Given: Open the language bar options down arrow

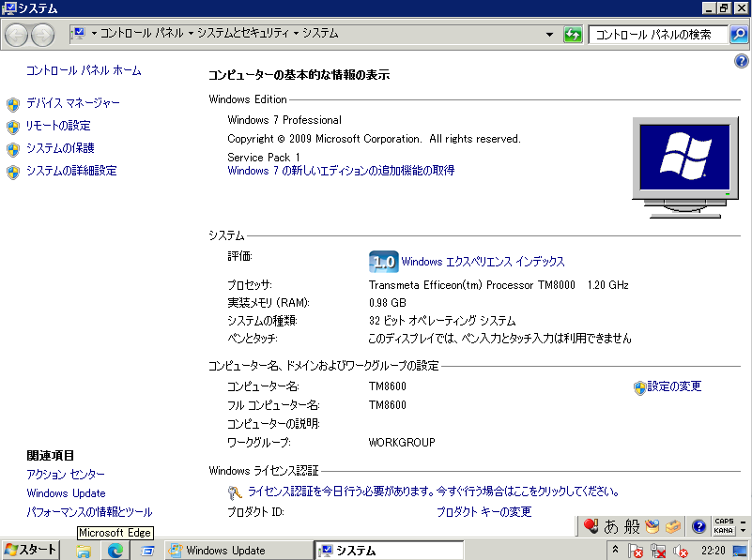Looking at the screenshot, I should pos(743,531).
